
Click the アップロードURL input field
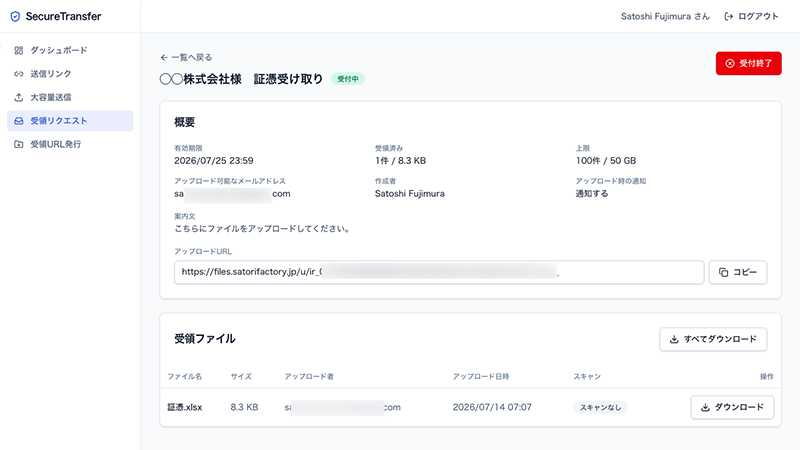pyautogui.click(x=439, y=272)
